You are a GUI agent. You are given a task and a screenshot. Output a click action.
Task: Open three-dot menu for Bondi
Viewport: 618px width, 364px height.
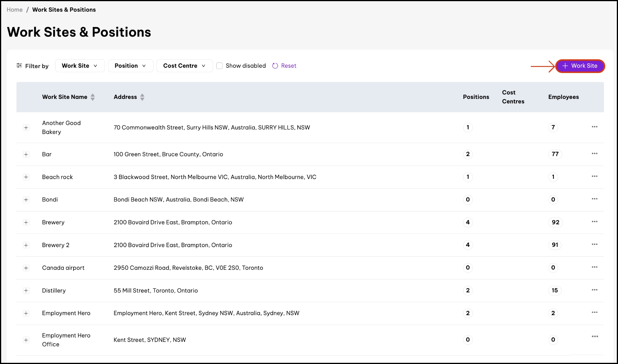click(594, 199)
